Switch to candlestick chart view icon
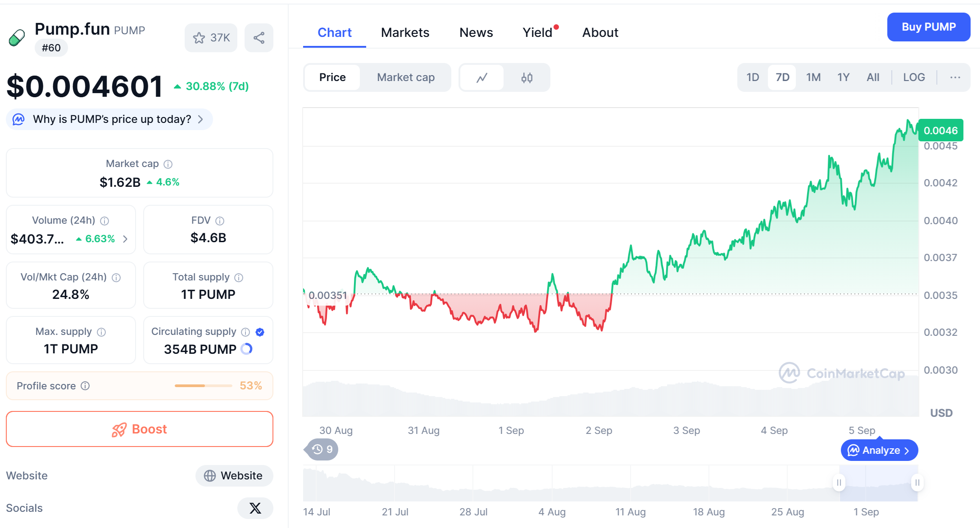 (x=527, y=78)
